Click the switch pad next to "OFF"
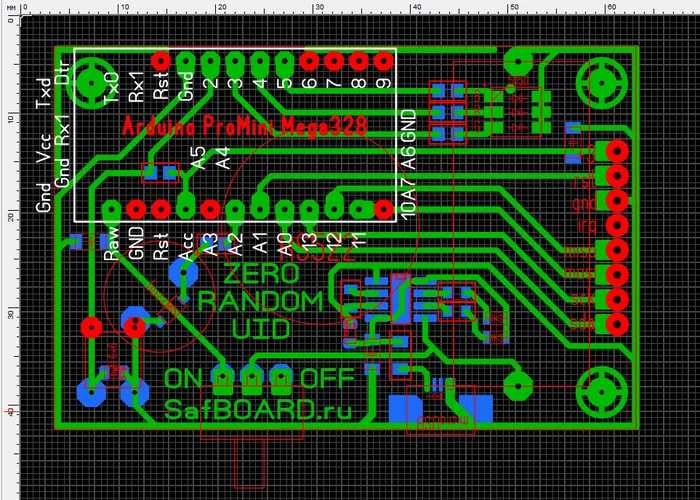The image size is (700, 500). point(281,379)
